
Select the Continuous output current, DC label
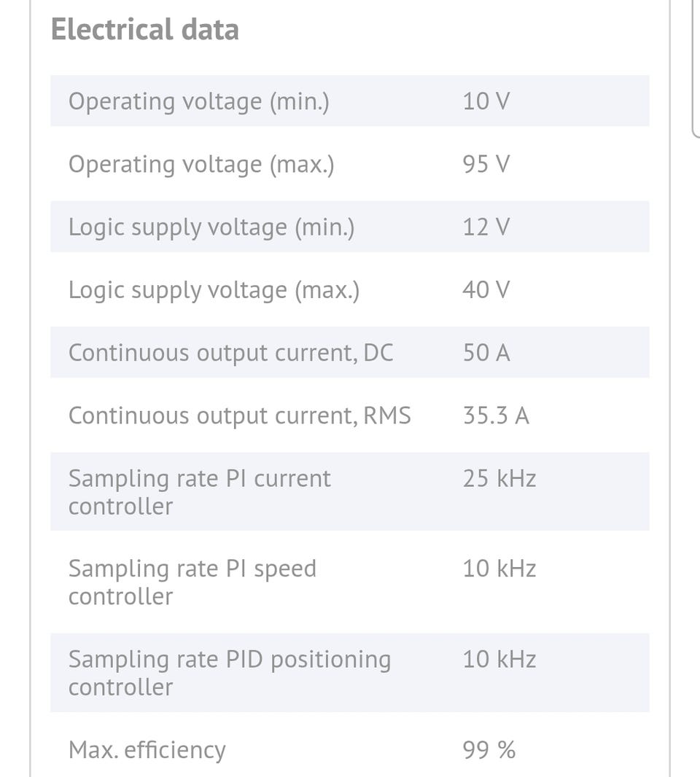230,353
